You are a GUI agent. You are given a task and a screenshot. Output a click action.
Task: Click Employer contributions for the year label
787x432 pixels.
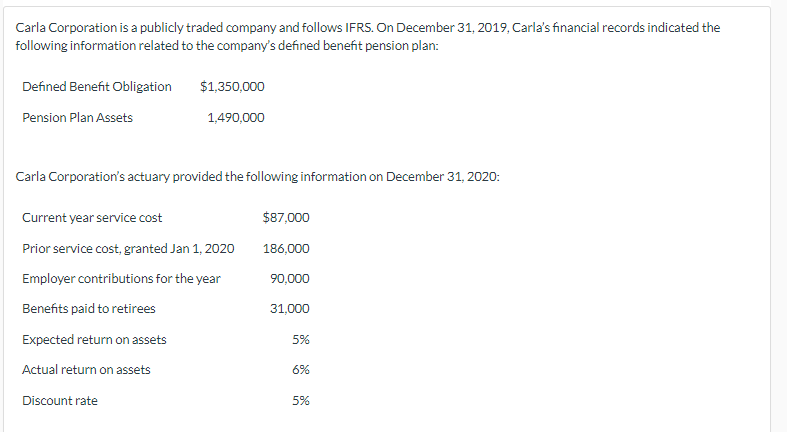121,278
